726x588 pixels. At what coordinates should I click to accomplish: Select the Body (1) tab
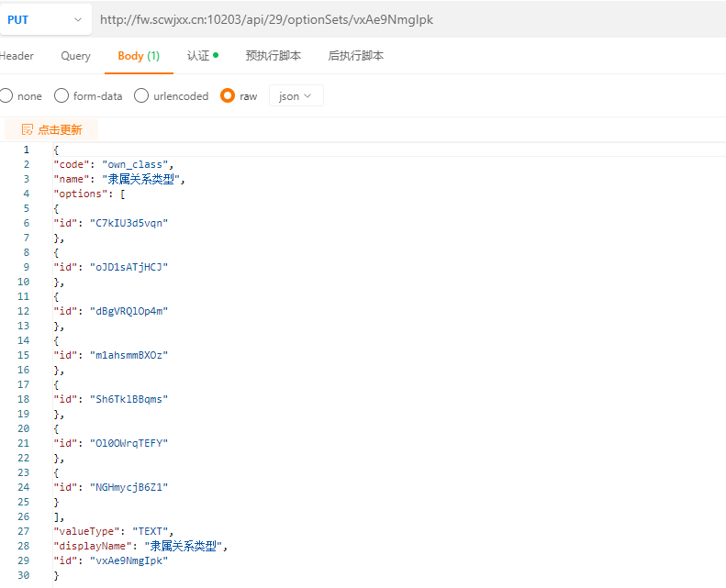coord(139,56)
